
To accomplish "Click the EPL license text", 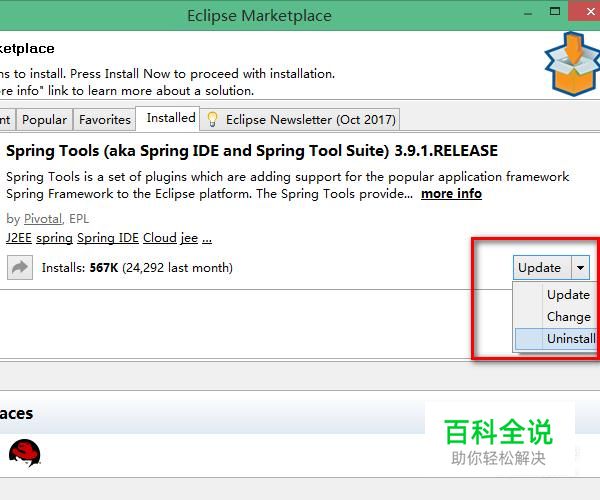I will pos(79,219).
